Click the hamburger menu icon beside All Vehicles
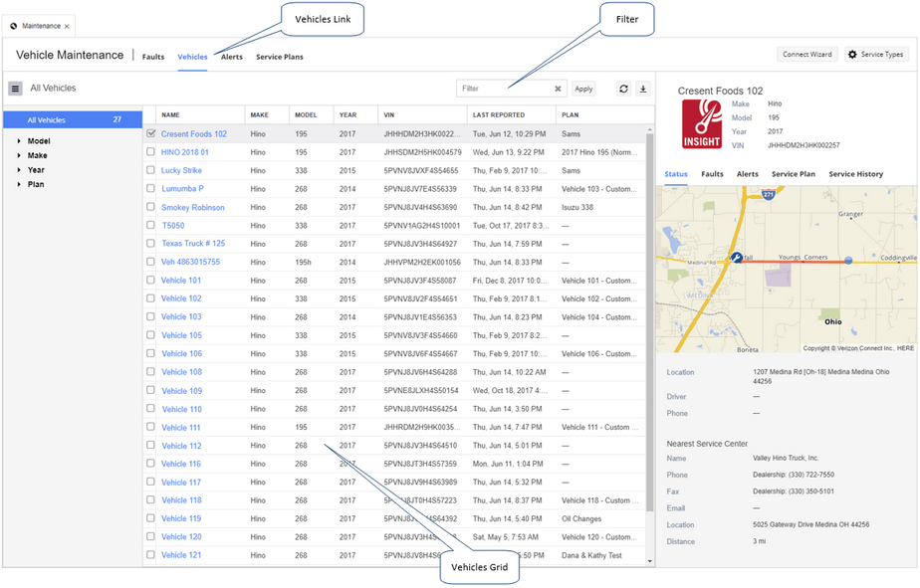The height and width of the screenshot is (588, 920). (x=15, y=89)
